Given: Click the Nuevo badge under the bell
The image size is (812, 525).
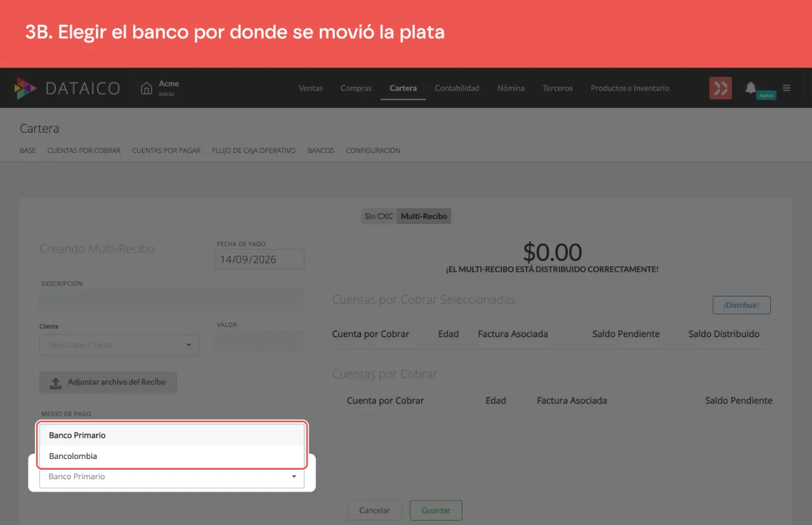Looking at the screenshot, I should (x=766, y=95).
